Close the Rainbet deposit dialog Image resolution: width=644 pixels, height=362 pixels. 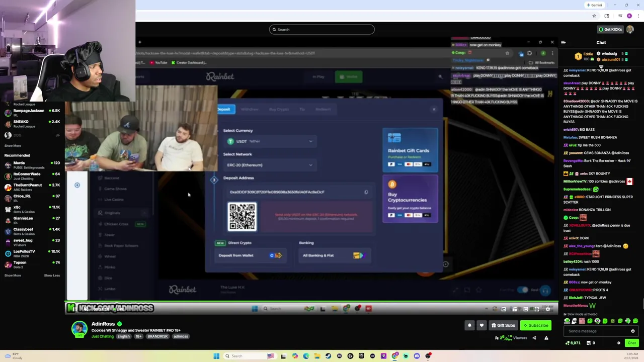point(434,109)
